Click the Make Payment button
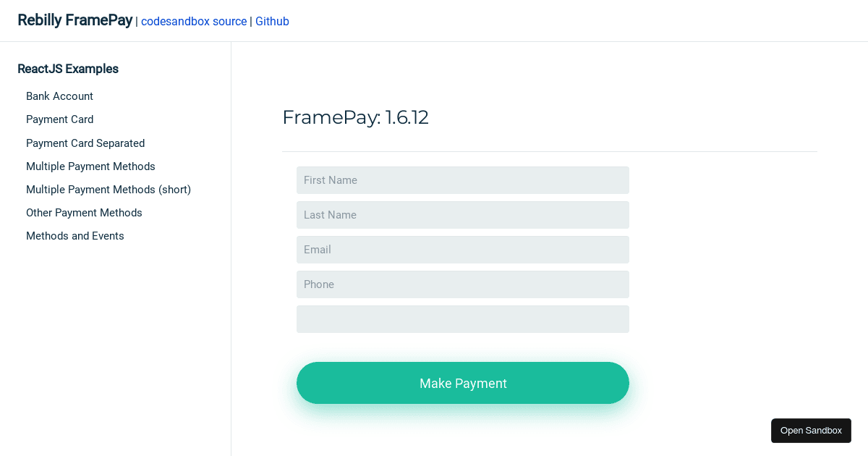 click(x=463, y=383)
